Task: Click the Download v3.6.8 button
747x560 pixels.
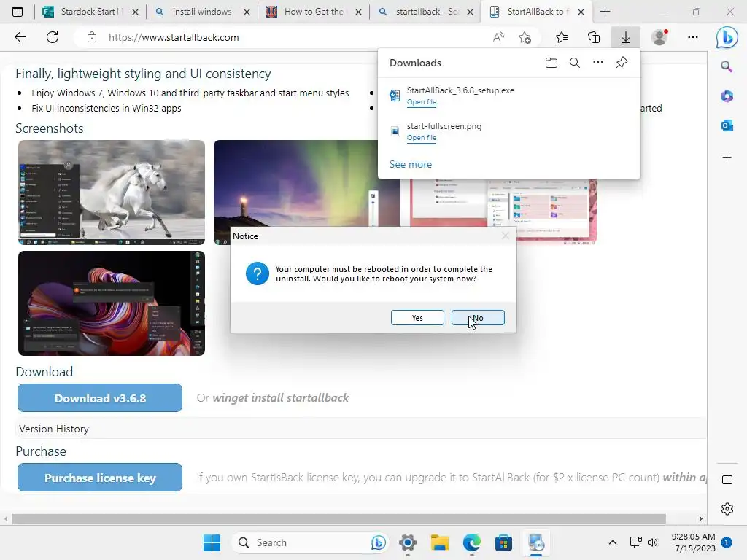Action: [99, 397]
